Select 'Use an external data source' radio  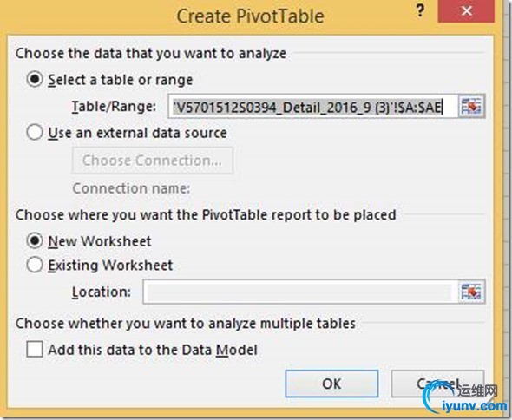[35, 133]
